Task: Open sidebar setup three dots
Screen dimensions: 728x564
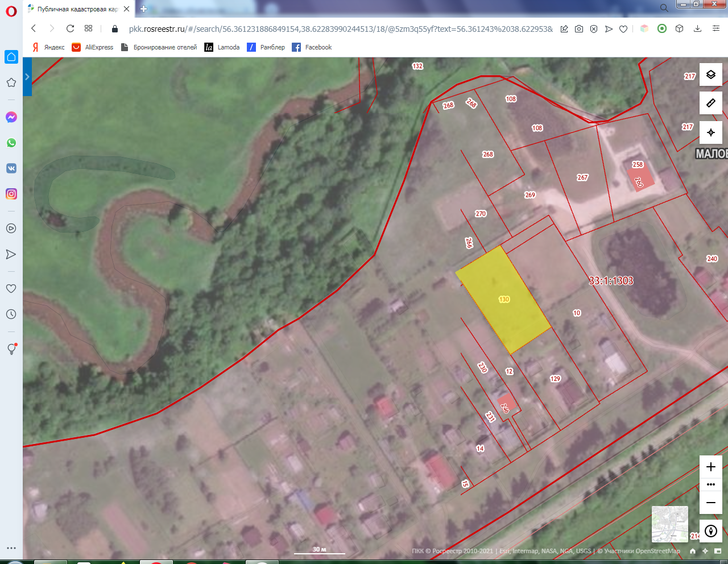Action: (11, 548)
